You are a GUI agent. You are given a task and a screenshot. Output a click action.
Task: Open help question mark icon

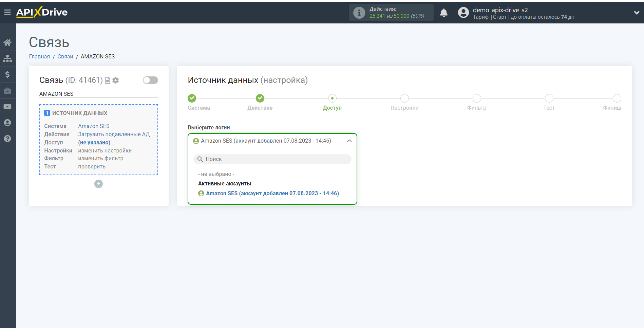coord(7,139)
